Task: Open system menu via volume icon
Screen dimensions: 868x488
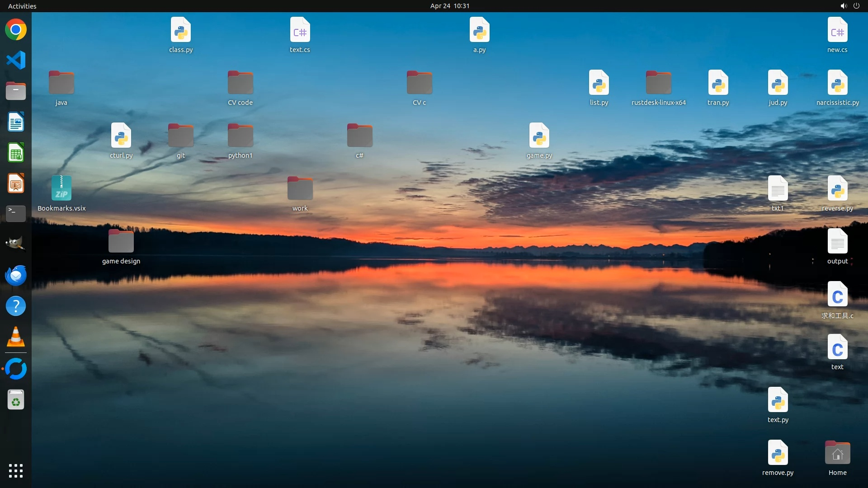Action: (843, 6)
